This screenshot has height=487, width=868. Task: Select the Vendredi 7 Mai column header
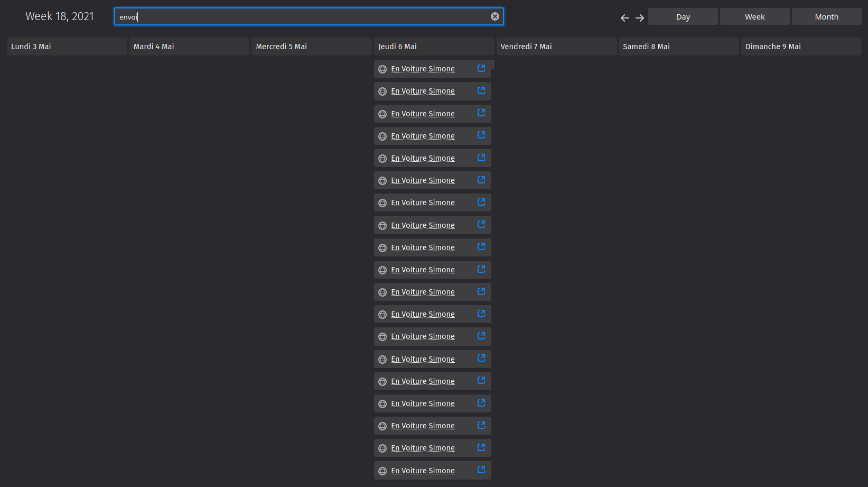click(x=556, y=47)
